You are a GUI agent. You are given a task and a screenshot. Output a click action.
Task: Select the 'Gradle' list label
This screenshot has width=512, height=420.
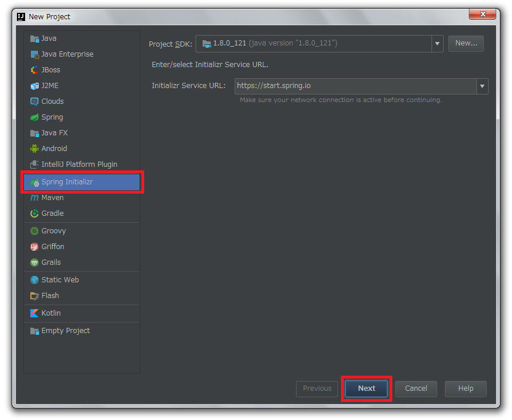tap(52, 213)
